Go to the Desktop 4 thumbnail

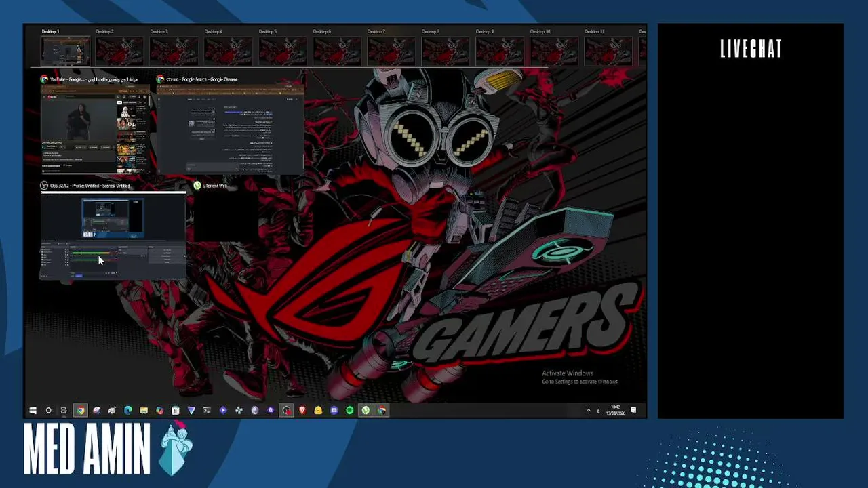pyautogui.click(x=228, y=52)
